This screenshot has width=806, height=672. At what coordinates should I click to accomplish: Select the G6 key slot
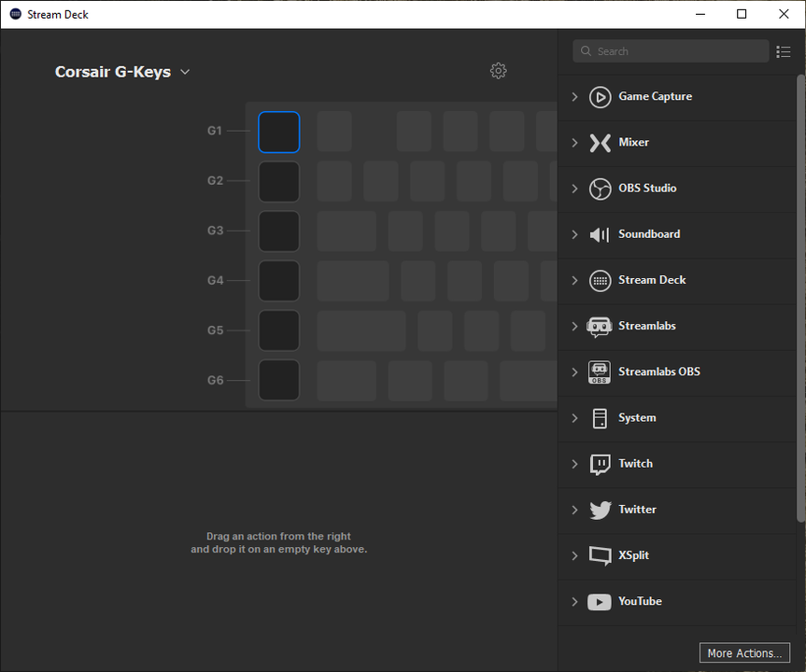point(278,380)
